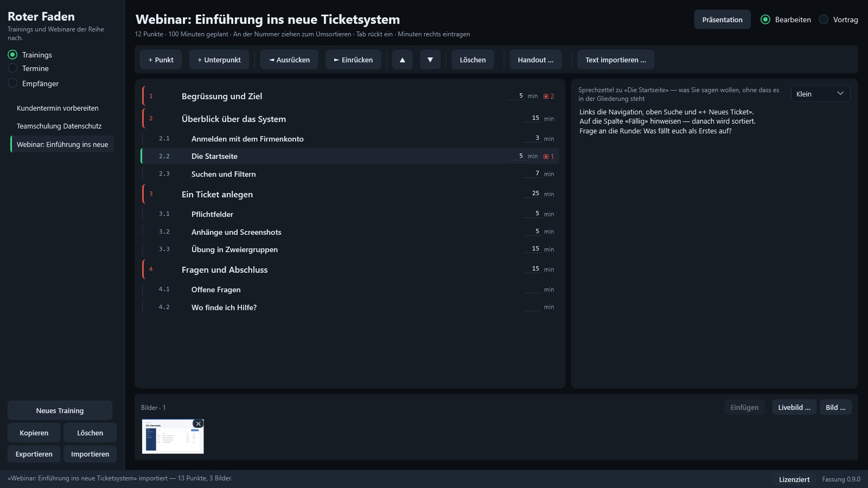
Task: Click the drag number 3.2 handle
Action: click(x=164, y=232)
